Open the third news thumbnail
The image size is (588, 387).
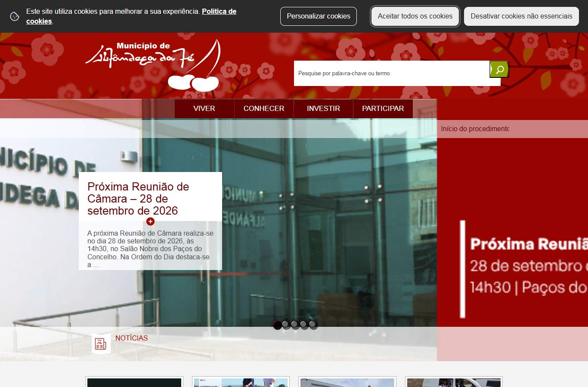[347, 382]
